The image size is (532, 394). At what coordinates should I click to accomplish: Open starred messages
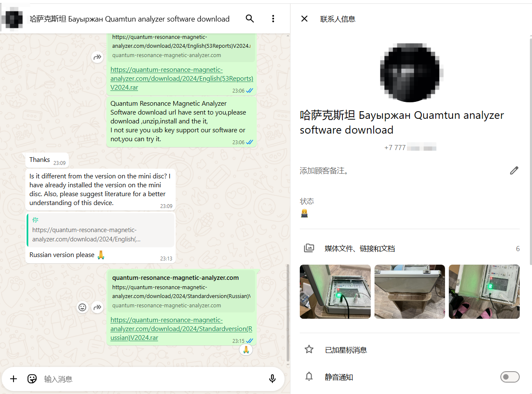(346, 350)
